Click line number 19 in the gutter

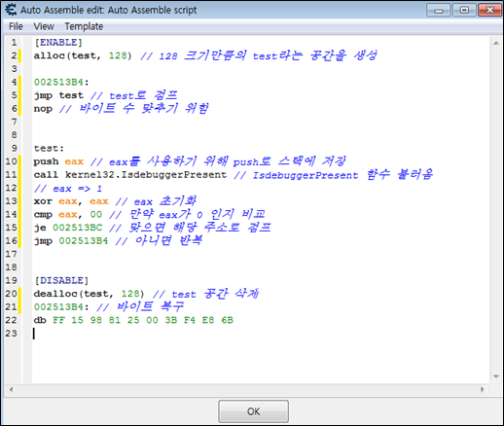click(x=11, y=280)
